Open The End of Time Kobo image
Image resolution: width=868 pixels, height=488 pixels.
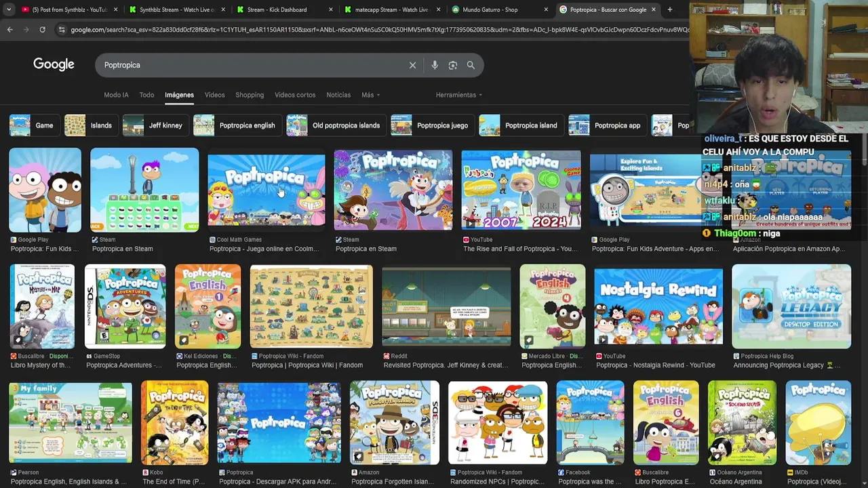[175, 423]
